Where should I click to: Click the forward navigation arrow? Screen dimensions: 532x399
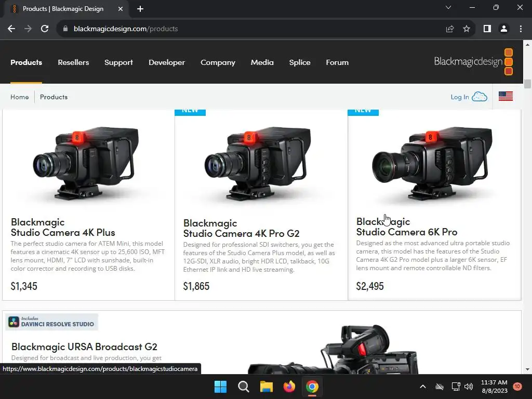28,29
